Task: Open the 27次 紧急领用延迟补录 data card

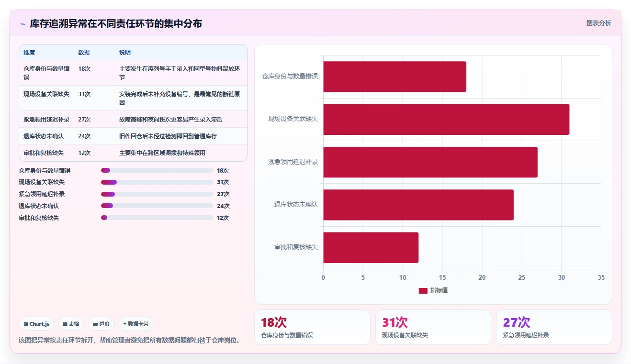Action: tap(554, 327)
